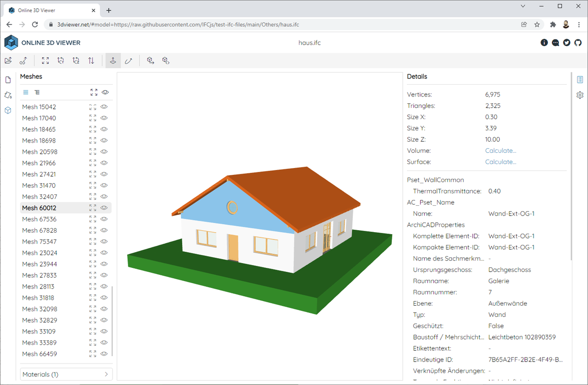The image size is (588, 385).
Task: Click the meshes list scrollbar
Action: point(113,321)
